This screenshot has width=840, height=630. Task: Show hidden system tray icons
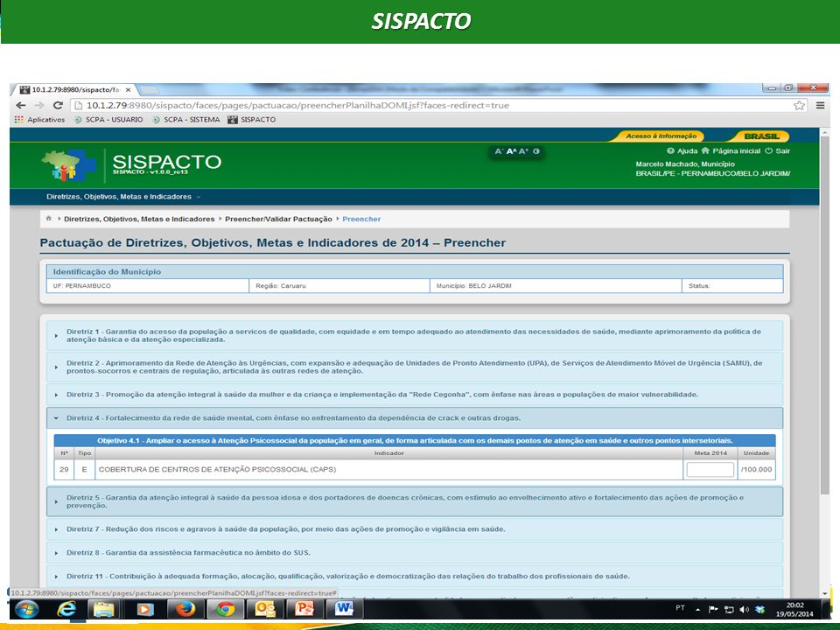[698, 609]
